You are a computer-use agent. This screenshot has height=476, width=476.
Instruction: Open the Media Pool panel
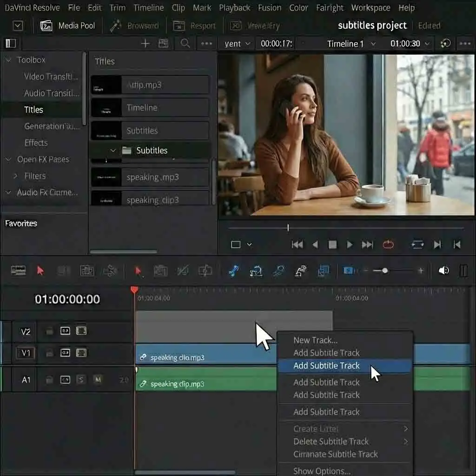[67, 26]
